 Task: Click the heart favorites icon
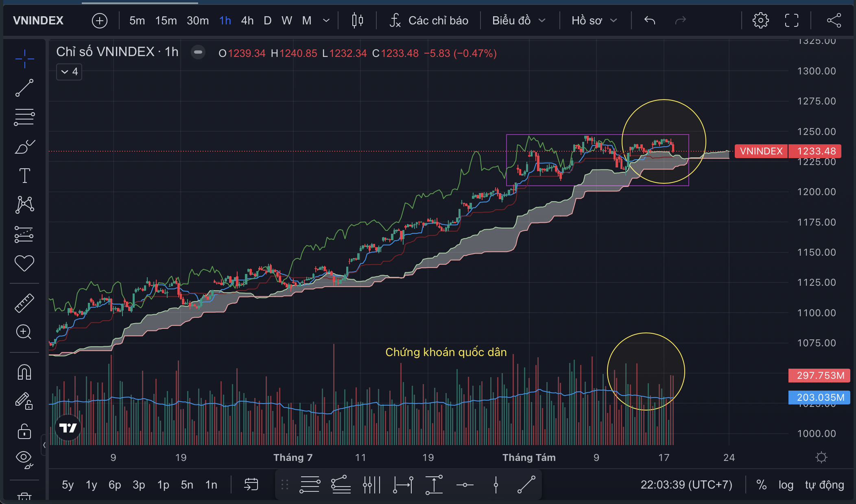click(24, 263)
